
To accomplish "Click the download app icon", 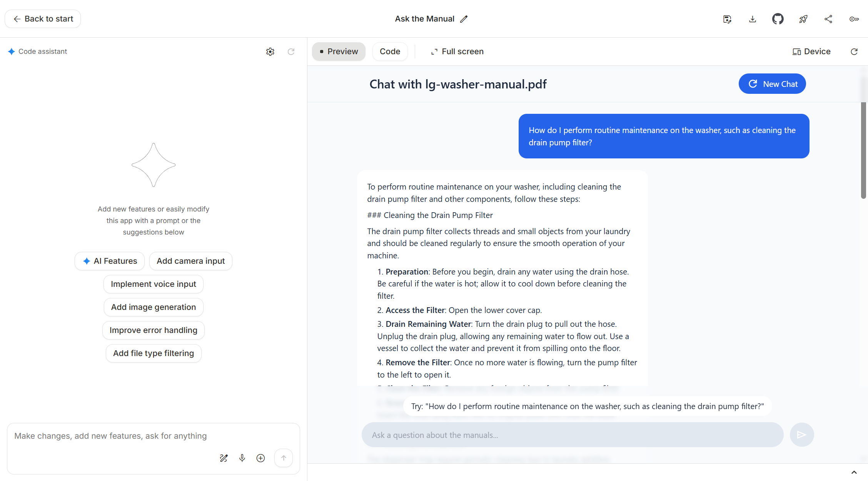I will click(x=753, y=19).
